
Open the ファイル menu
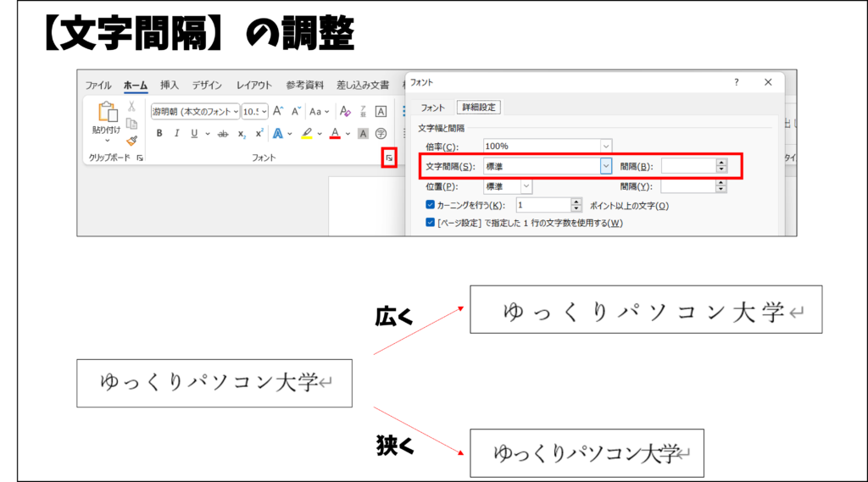click(97, 85)
